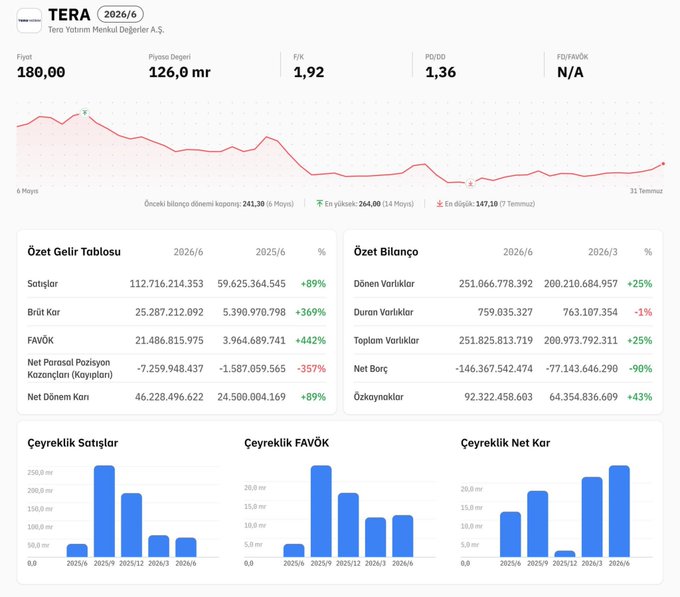Click the Çeyreklik Net Kar chart title

tap(505, 443)
